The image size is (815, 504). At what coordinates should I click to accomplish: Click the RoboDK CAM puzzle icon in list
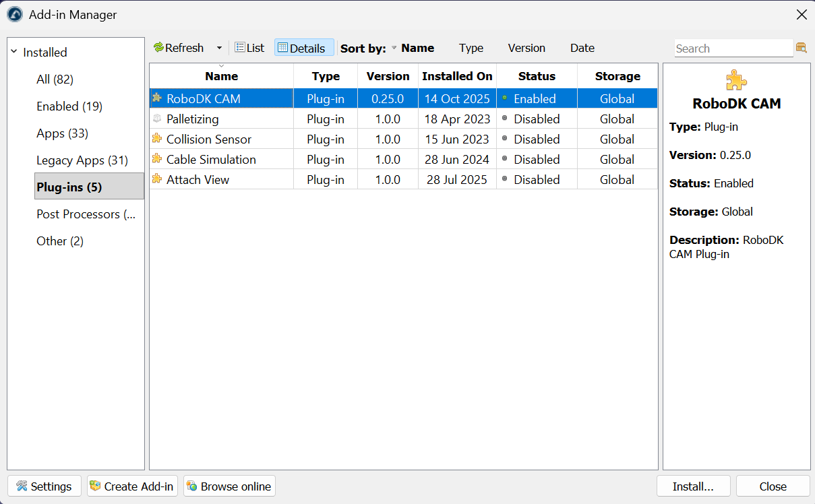coord(157,98)
